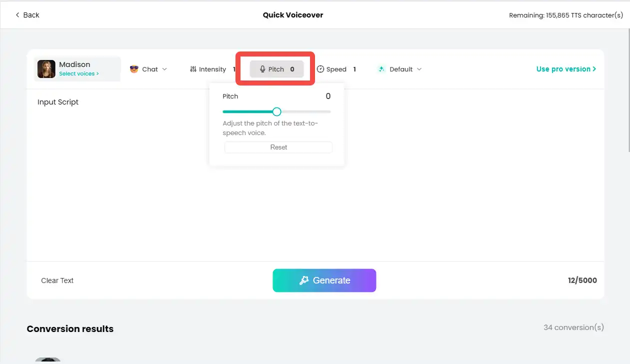
Task: Open the Select voices link
Action: 78,74
